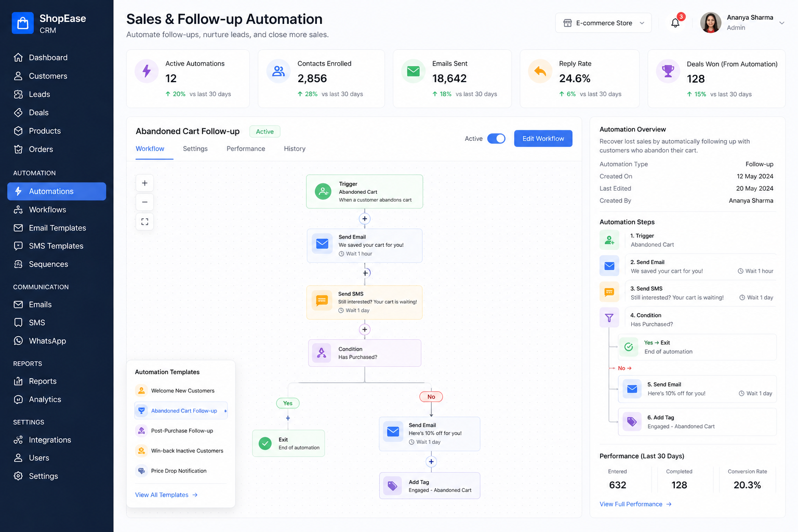Switch to the Performance tab

click(246, 149)
